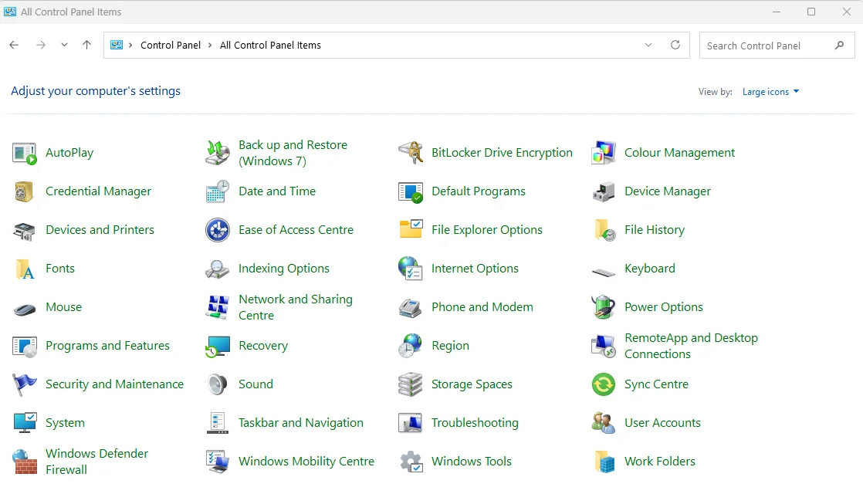Click the Indexing Options magnifier icon
Image resolution: width=863 pixels, height=504 pixels.
pyautogui.click(x=218, y=269)
